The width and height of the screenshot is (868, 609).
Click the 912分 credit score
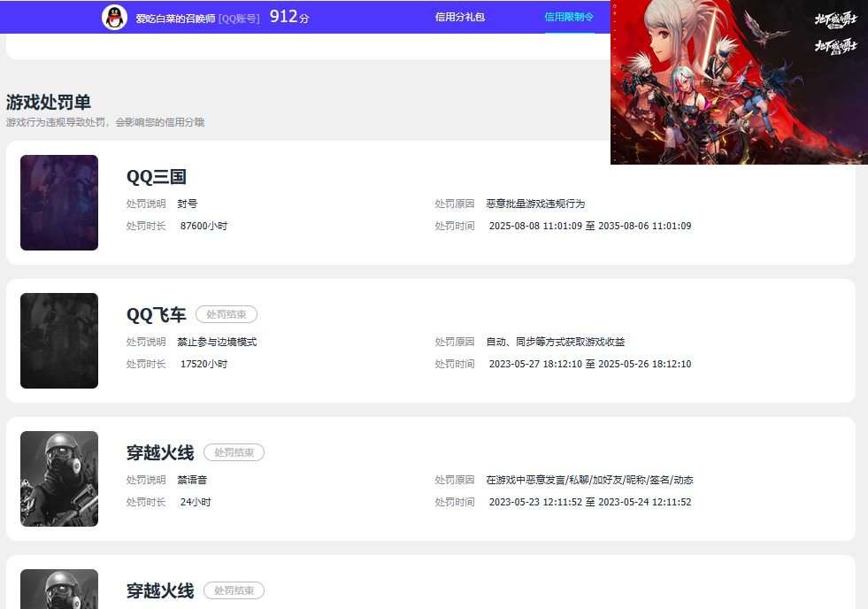289,17
